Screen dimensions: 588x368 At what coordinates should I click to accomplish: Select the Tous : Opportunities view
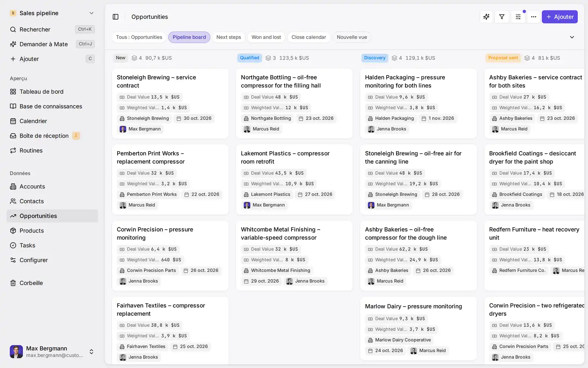click(139, 37)
